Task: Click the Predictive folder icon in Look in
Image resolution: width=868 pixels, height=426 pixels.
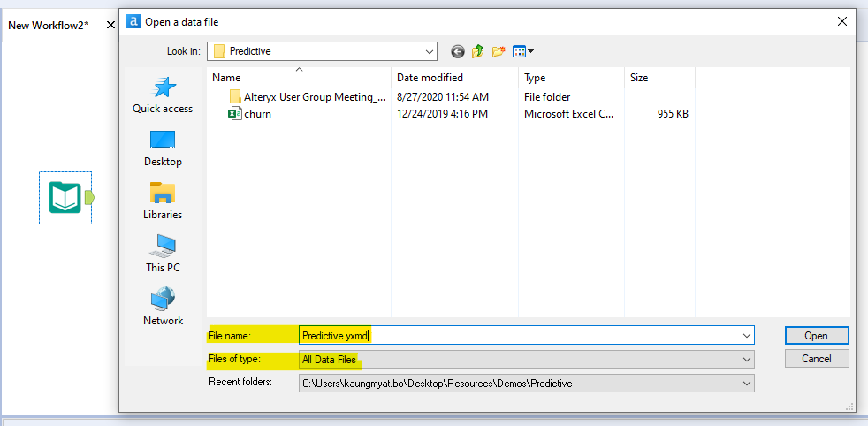Action: pyautogui.click(x=220, y=51)
